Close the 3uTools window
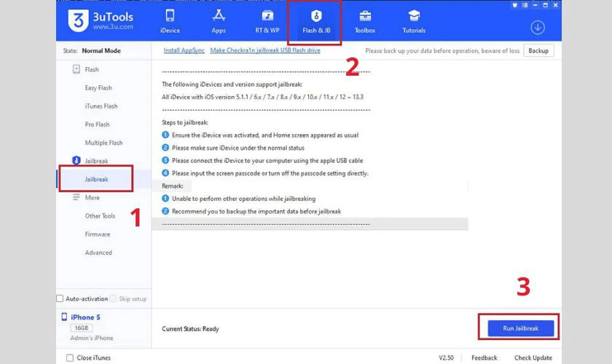Viewport: 612px width, 364px height. (x=555, y=5)
